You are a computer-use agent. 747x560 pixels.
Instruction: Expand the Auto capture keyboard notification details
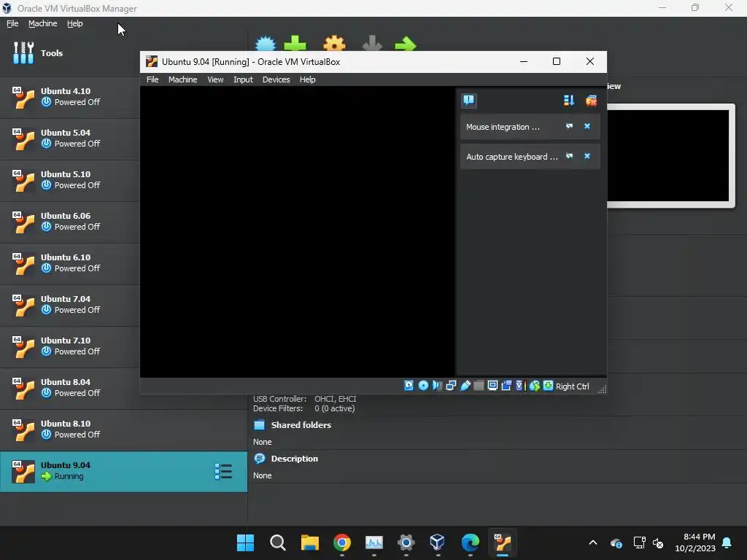[569, 156]
